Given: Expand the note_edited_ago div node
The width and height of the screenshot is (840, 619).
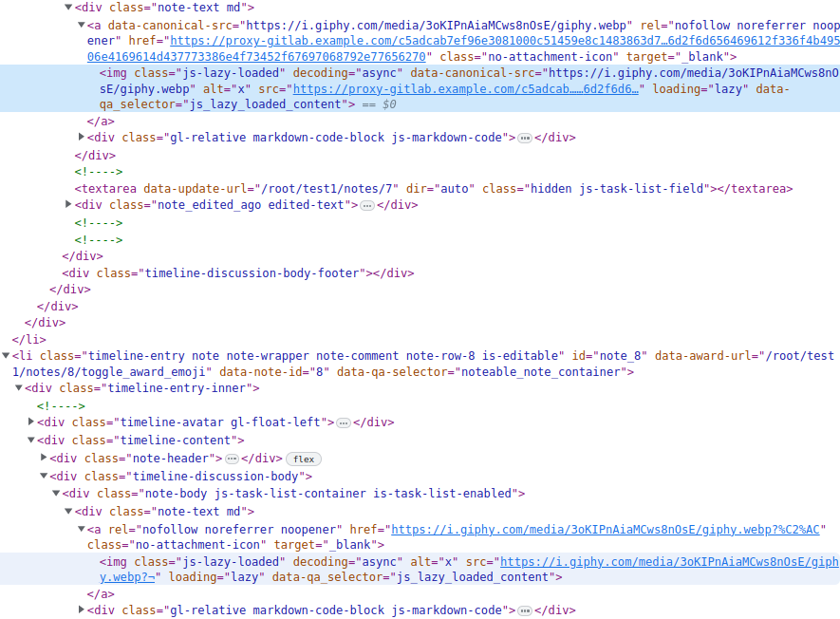Looking at the screenshot, I should (68, 205).
